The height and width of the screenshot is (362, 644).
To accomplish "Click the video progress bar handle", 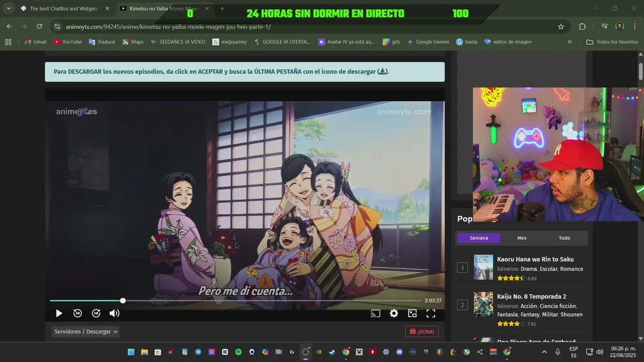I will coord(123,301).
